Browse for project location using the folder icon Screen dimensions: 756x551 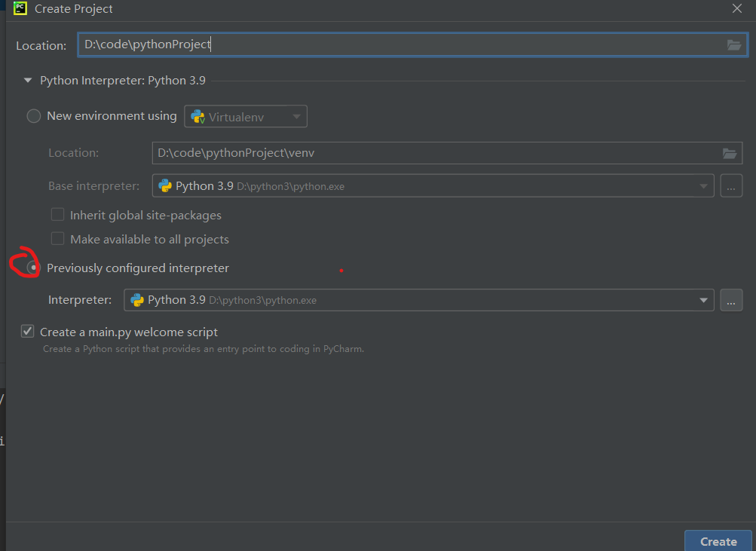tap(734, 44)
